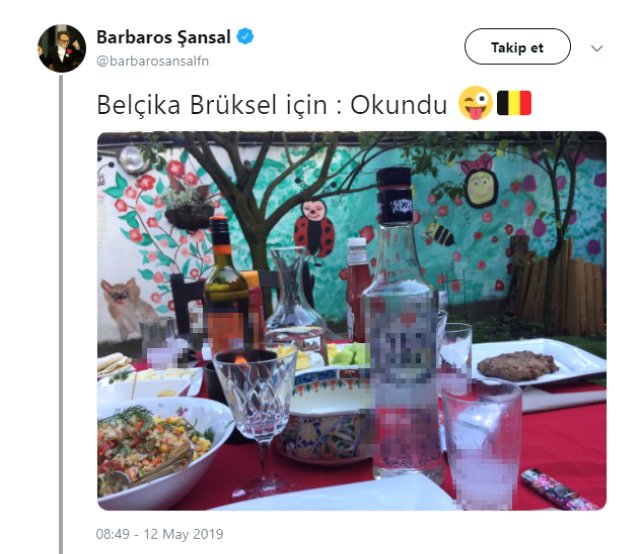Click the painted dog on the wall
Screen dimensions: 640x554
click(x=125, y=308)
